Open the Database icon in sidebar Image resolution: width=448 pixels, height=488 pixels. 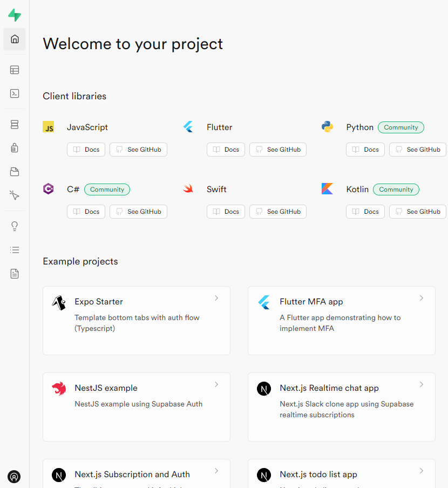point(15,125)
